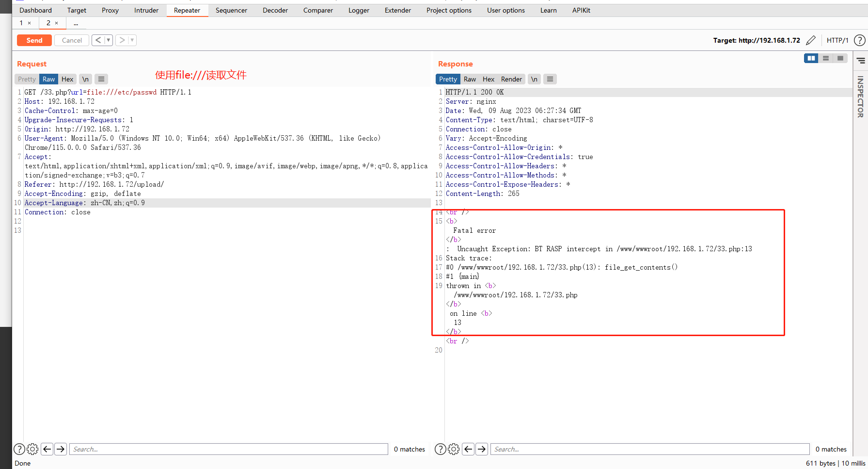Select Render view in Response panel
This screenshot has height=469, width=868.
[511, 79]
